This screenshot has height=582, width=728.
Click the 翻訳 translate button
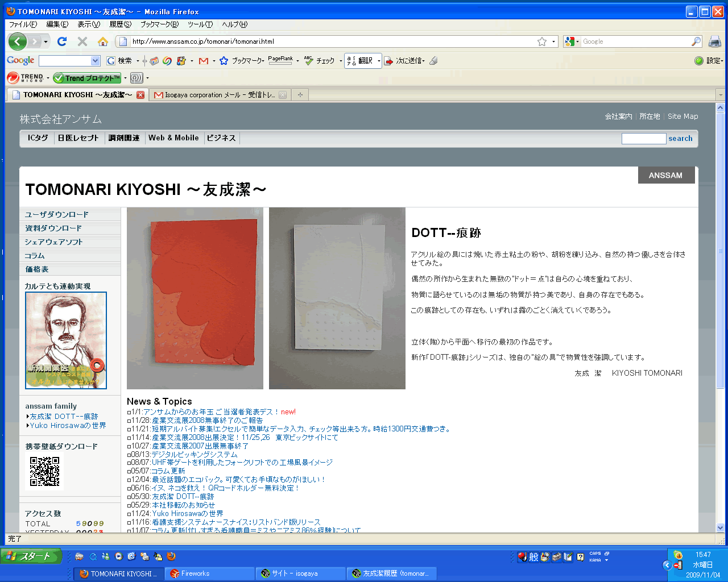pyautogui.click(x=359, y=61)
